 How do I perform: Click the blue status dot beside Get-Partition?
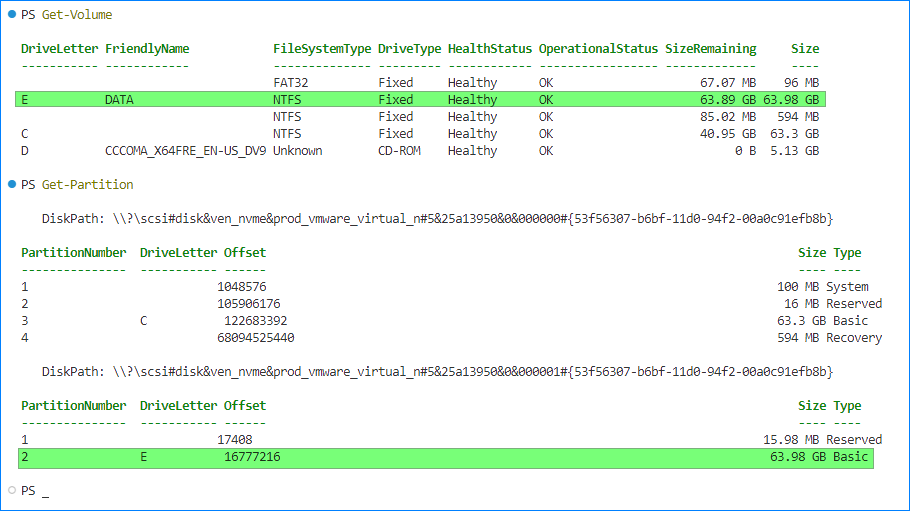click(x=11, y=185)
